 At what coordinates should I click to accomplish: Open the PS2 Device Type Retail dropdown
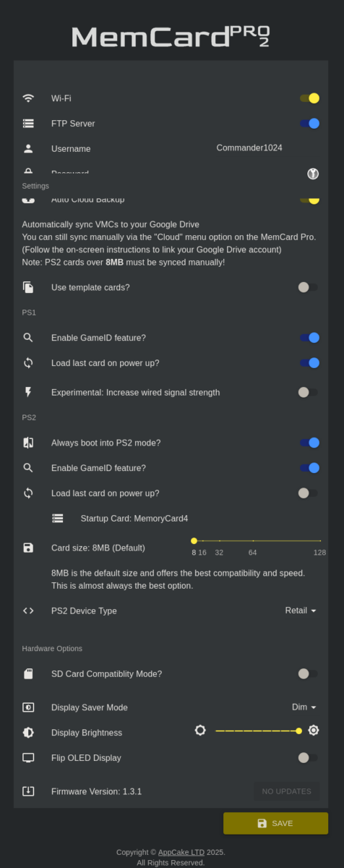[301, 610]
